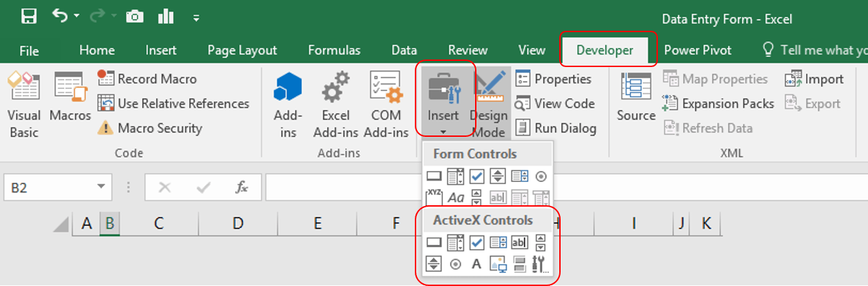This screenshot has width=868, height=286.
Task: Open the Name Box dropdown arrow
Action: [102, 187]
